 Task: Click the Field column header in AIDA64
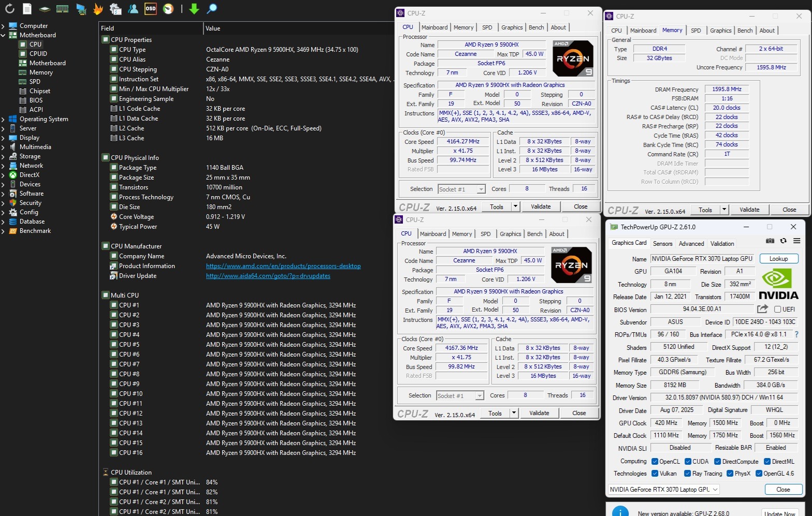click(x=107, y=28)
